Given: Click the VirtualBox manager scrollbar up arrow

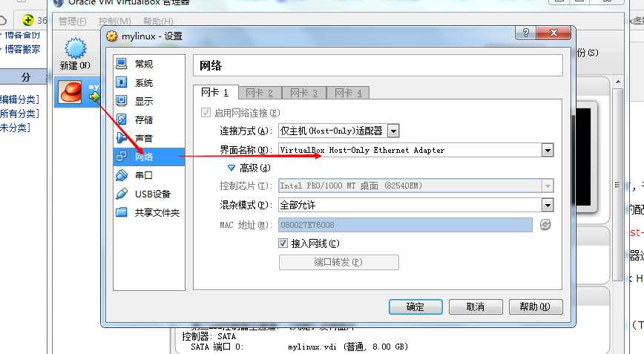Looking at the screenshot, I should coord(618,82).
